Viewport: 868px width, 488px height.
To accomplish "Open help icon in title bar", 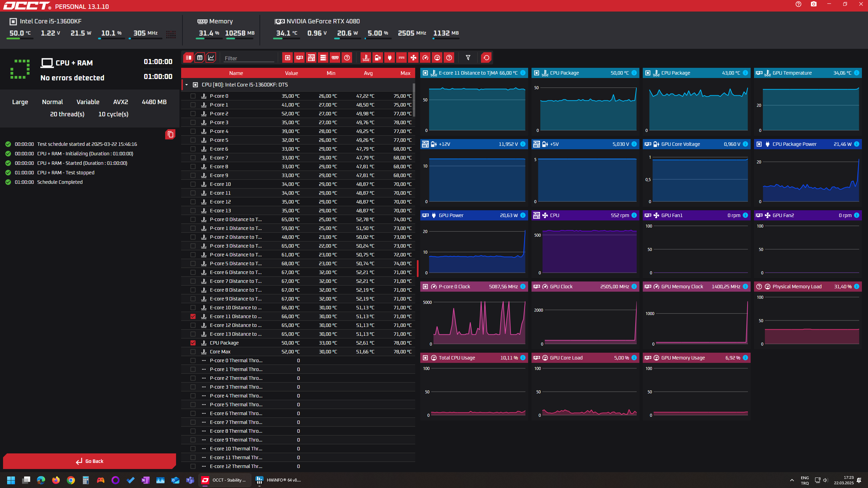I will 798,4.
